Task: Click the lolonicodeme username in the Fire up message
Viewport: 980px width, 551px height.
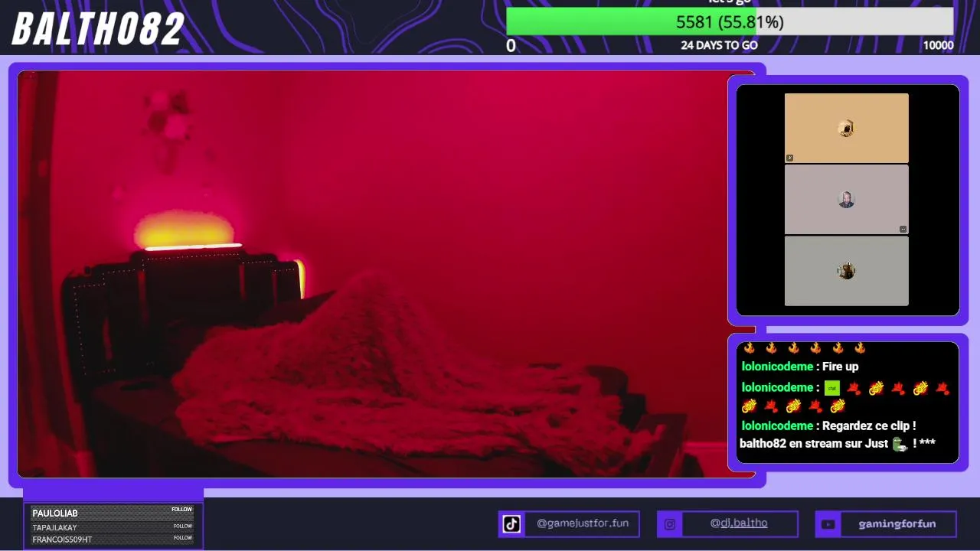Action: coord(777,367)
